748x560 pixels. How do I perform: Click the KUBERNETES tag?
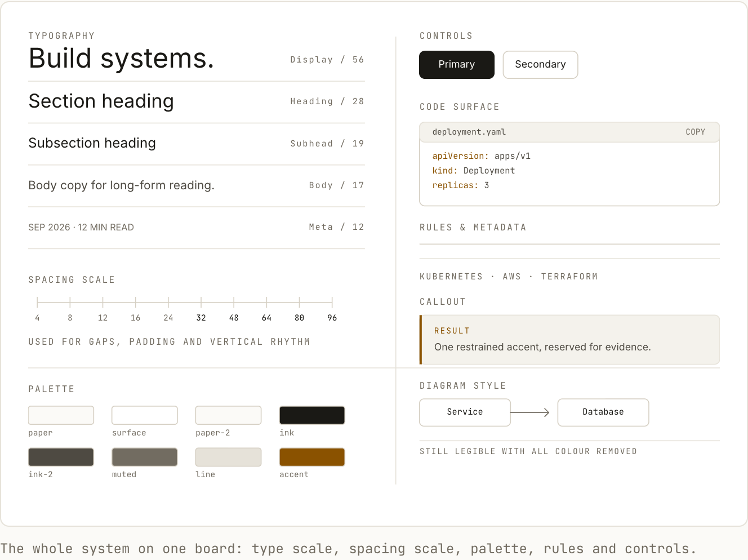(x=451, y=277)
